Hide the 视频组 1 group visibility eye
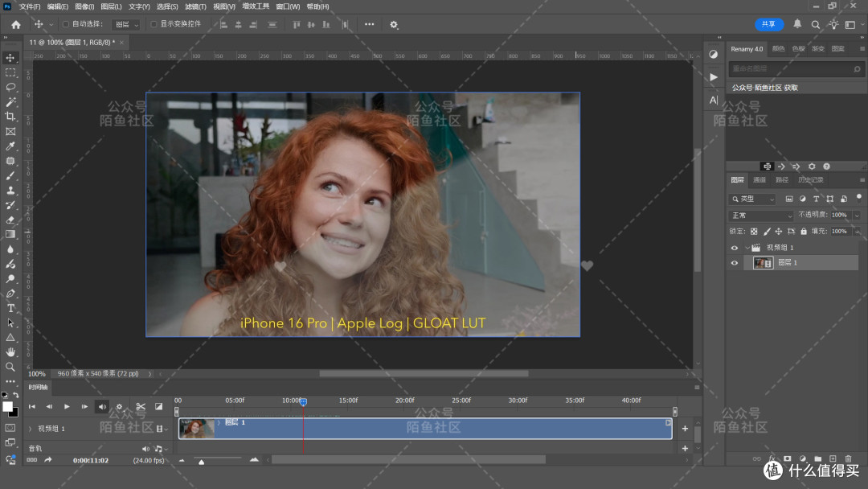 (735, 248)
